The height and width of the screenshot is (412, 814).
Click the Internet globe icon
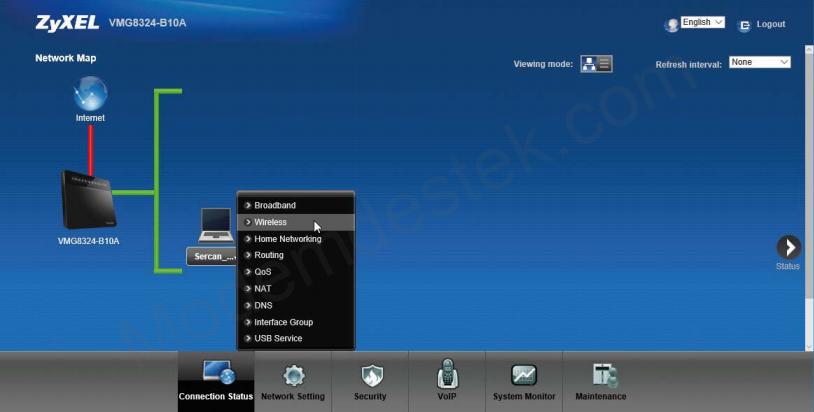90,95
